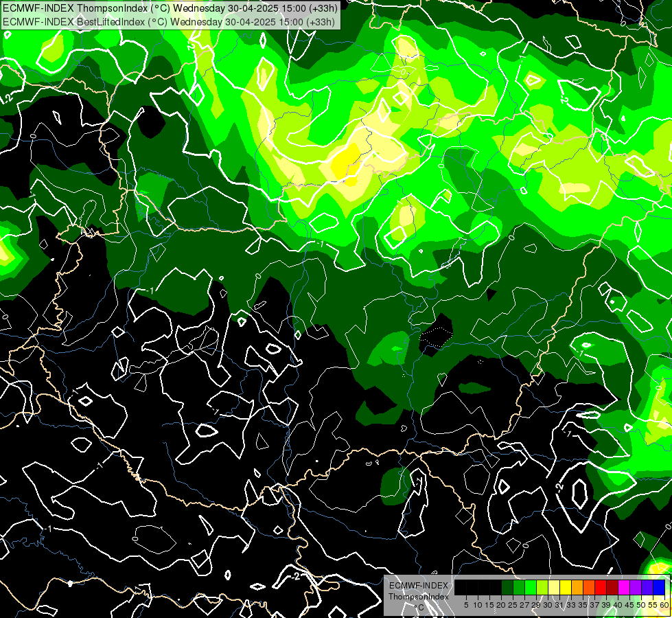This screenshot has height=618, width=672.
Task: Click the legend scale value 35
Action: click(x=583, y=605)
